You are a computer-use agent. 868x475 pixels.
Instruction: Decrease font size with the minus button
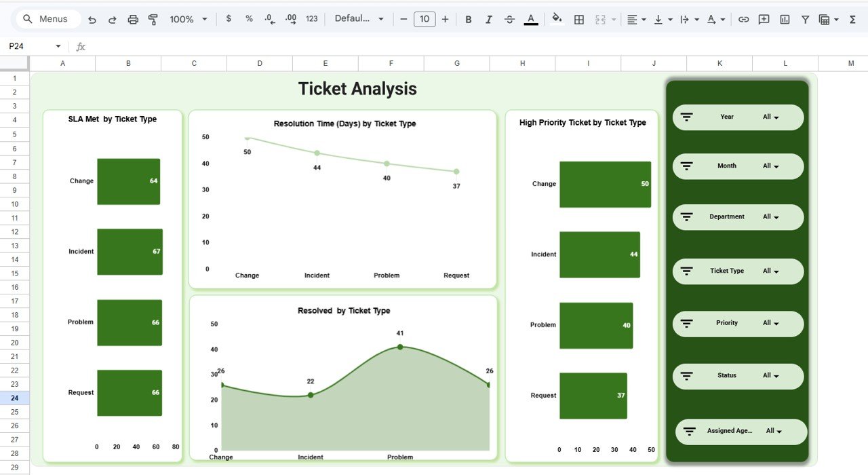(403, 19)
